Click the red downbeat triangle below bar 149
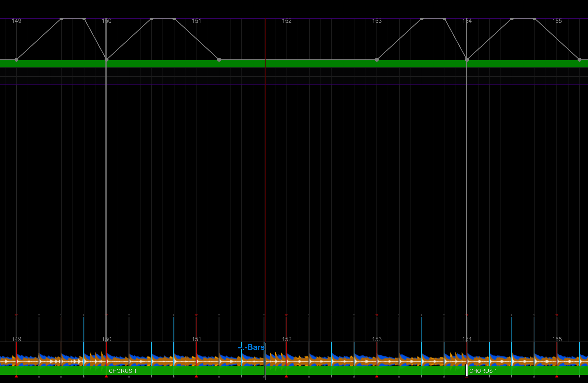Viewport: 588px width, 383px height. pyautogui.click(x=16, y=376)
